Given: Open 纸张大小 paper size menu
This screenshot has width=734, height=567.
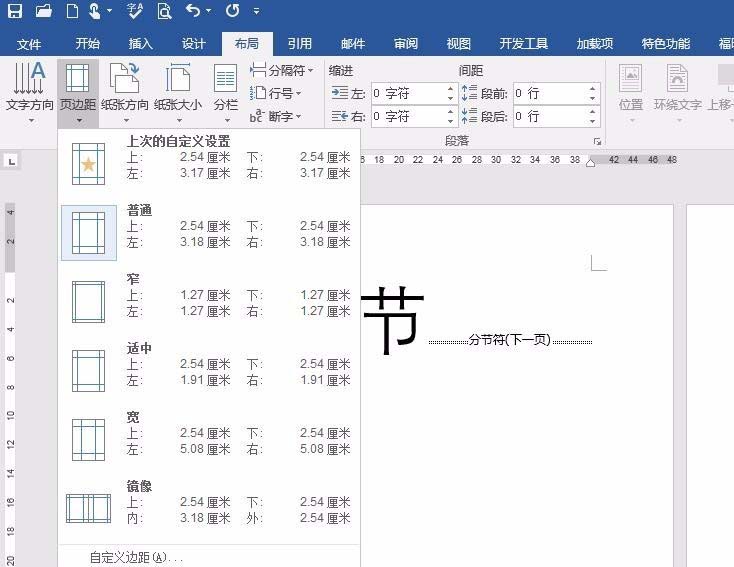Looking at the screenshot, I should (x=178, y=92).
